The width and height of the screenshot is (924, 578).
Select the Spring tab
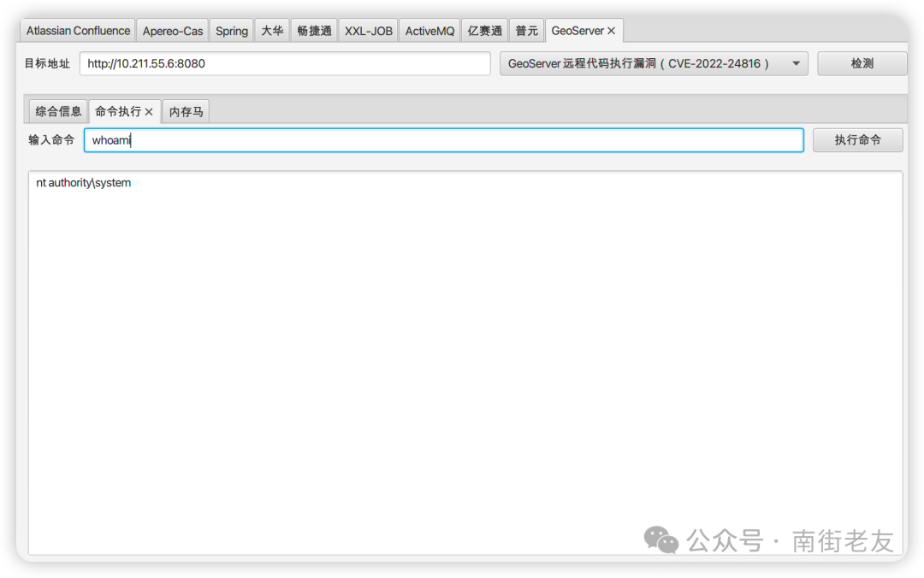point(232,31)
